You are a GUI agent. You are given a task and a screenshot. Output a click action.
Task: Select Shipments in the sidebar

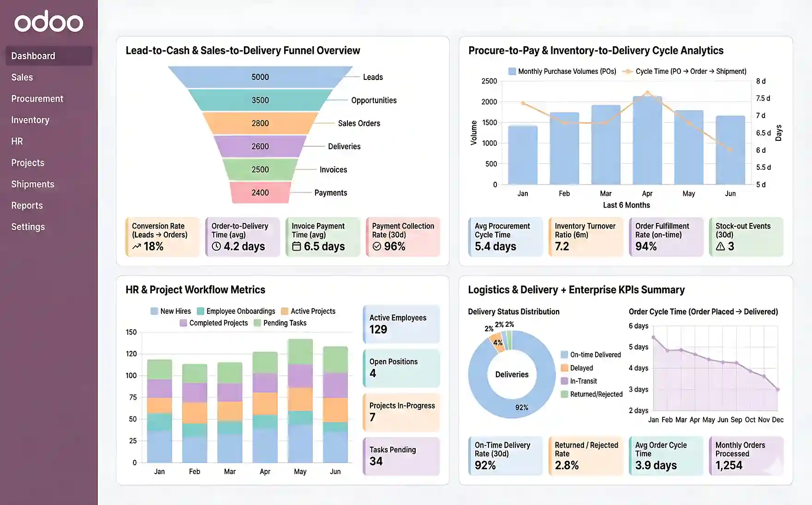[x=33, y=184]
